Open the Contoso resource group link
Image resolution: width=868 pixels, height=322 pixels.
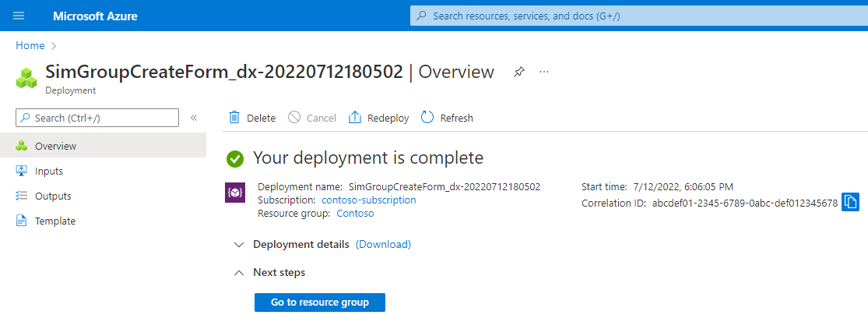point(356,214)
